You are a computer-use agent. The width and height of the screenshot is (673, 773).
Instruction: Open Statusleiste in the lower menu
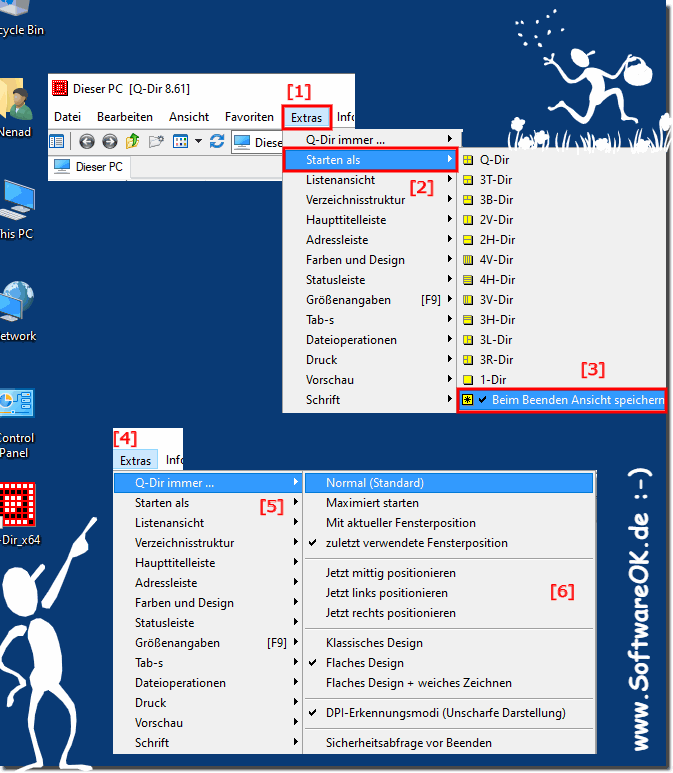pyautogui.click(x=208, y=623)
